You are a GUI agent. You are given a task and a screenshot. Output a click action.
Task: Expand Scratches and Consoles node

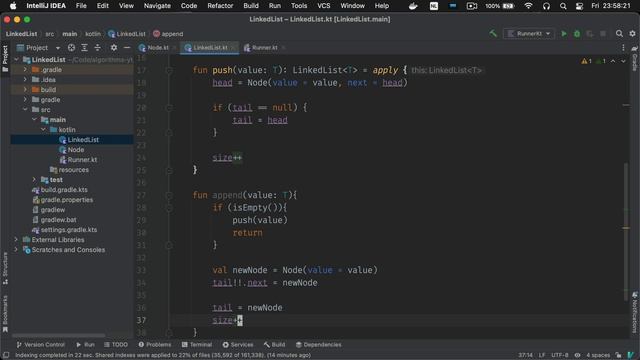tap(16, 250)
